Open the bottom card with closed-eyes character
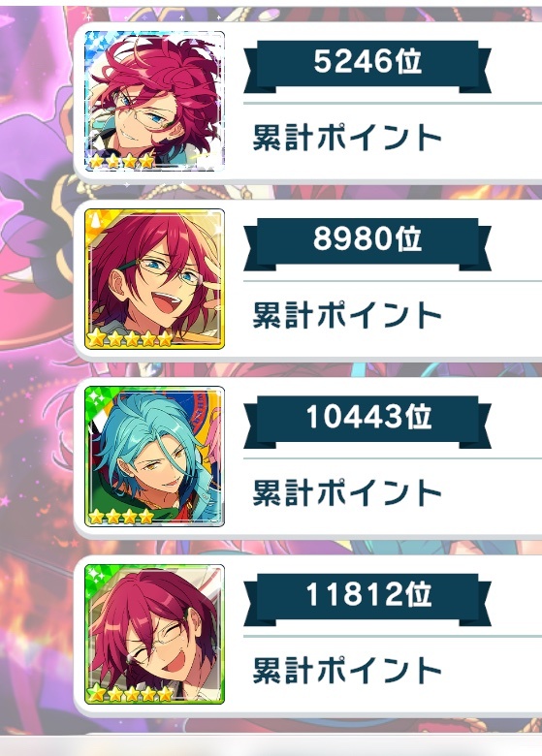The width and height of the screenshot is (542, 756). pyautogui.click(x=155, y=634)
